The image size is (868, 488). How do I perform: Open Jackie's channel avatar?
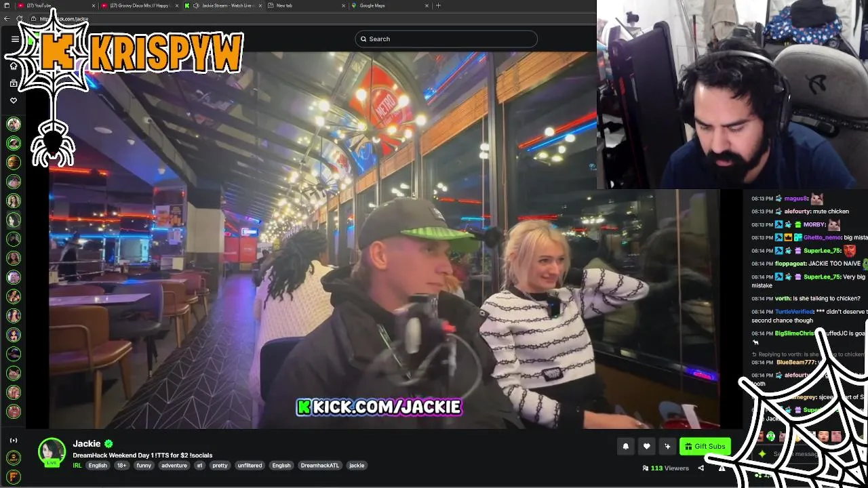52,452
